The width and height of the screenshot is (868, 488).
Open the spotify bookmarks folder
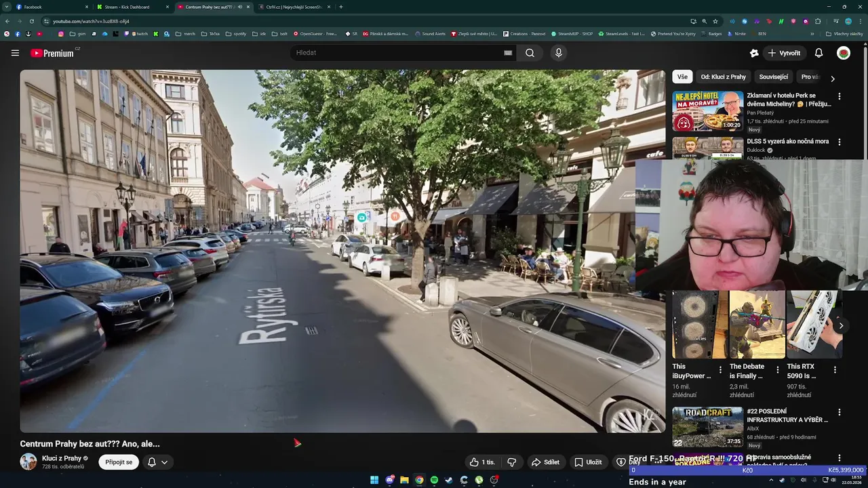click(x=236, y=33)
